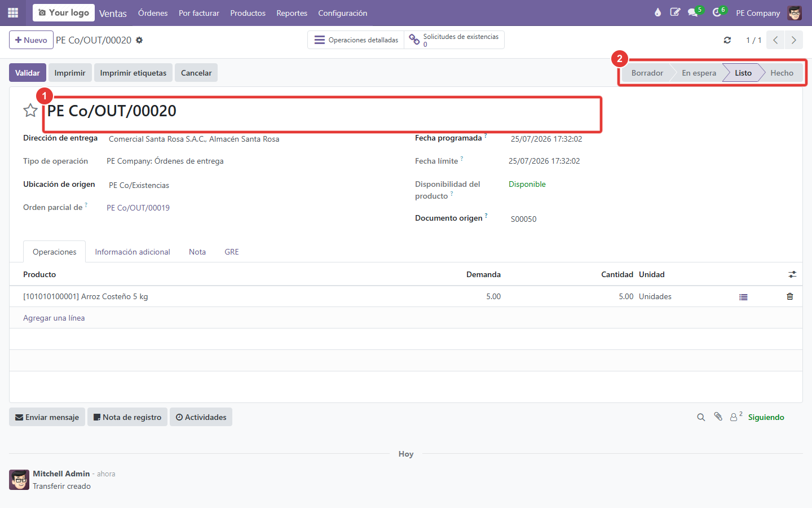The height and width of the screenshot is (508, 812).
Task: Open detailed operations list icon on product line
Action: point(743,297)
